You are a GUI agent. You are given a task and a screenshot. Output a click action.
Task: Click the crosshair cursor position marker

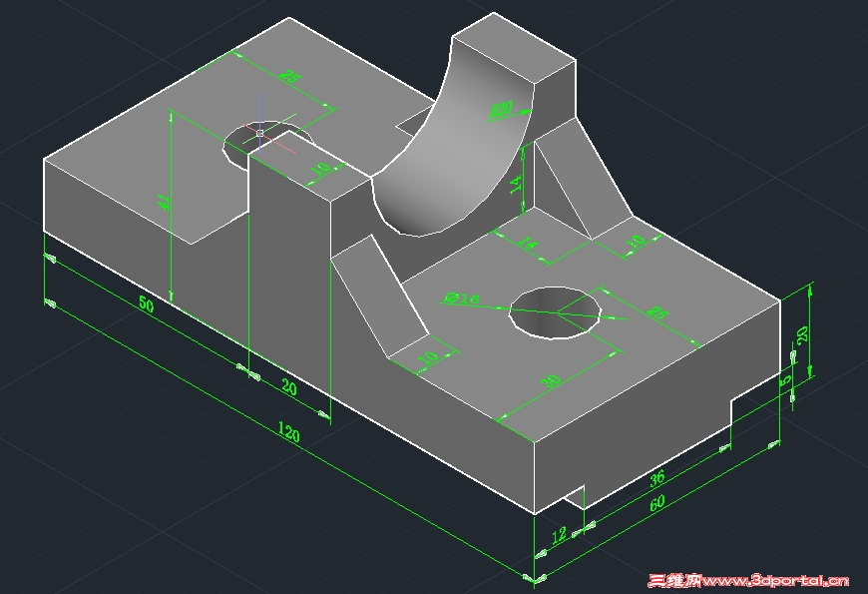pyautogui.click(x=257, y=130)
